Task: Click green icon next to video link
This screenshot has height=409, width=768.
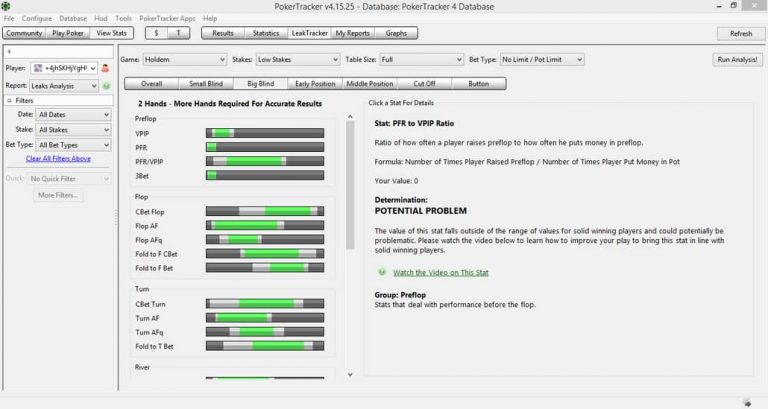Action: pyautogui.click(x=382, y=272)
